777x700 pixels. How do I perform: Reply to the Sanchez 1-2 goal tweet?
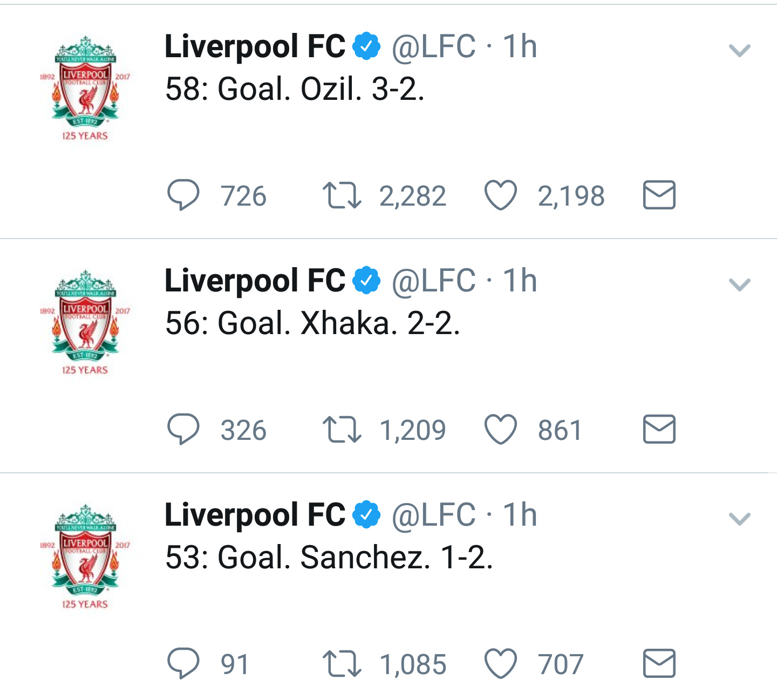pyautogui.click(x=183, y=663)
